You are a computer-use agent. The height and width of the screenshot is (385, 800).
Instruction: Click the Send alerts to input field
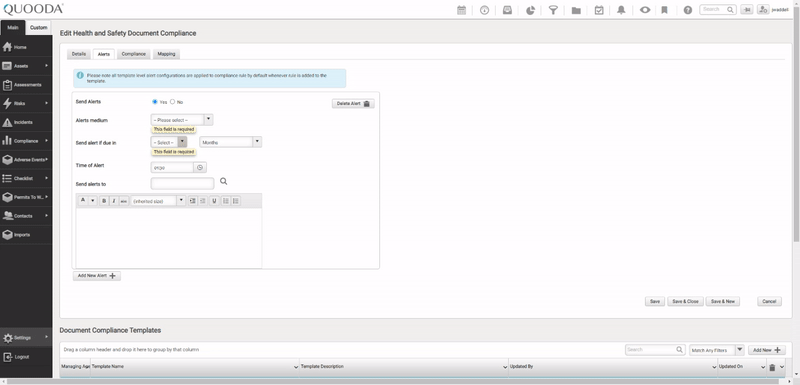(x=182, y=184)
